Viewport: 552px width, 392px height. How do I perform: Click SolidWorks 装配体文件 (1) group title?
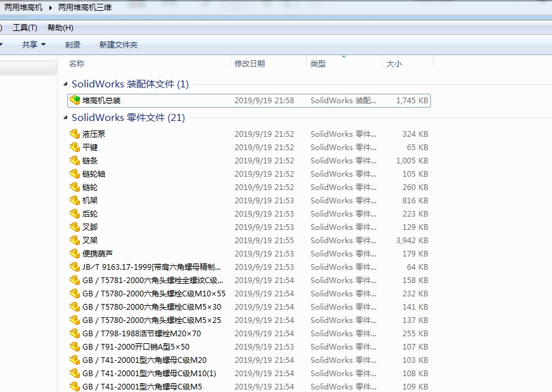coord(131,84)
